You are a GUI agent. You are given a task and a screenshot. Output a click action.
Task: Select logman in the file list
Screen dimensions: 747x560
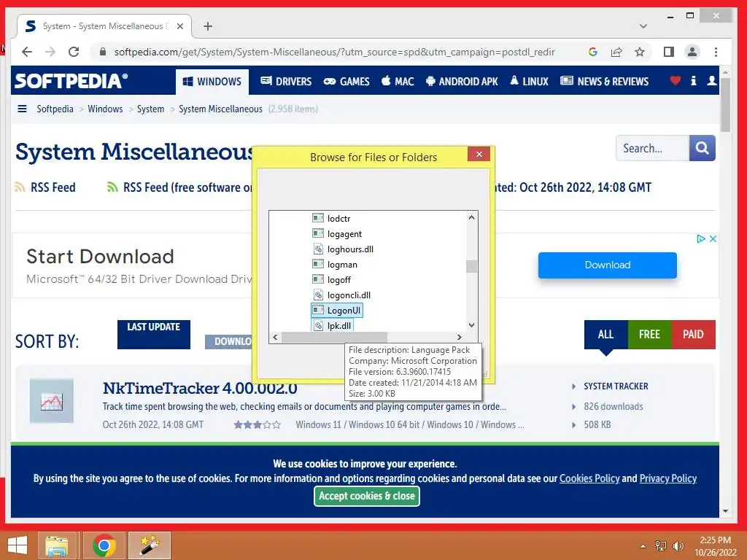pyautogui.click(x=342, y=264)
